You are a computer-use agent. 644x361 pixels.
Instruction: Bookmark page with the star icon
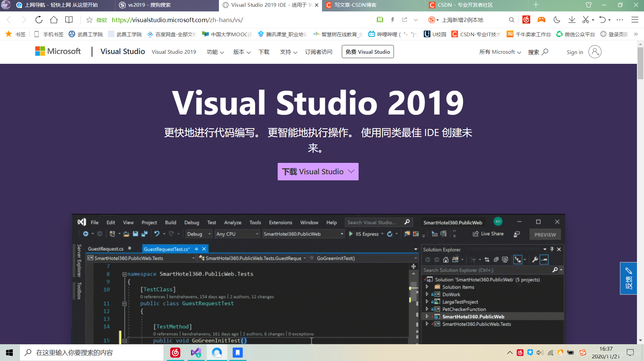(x=89, y=20)
